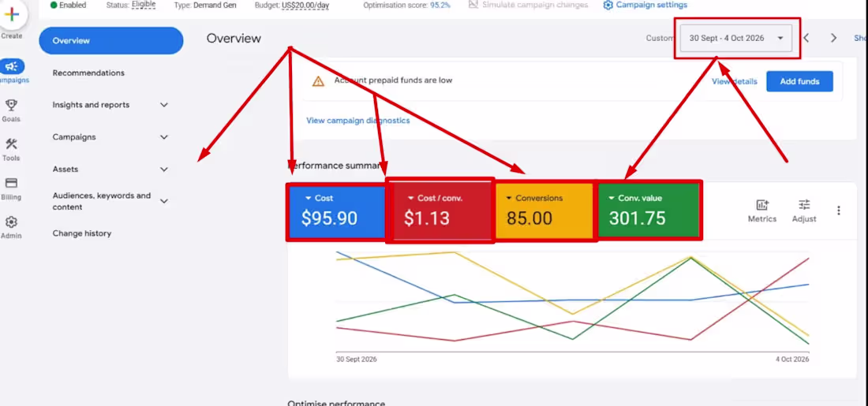
Task: Click the Simulate campaign changes icon
Action: pos(473,5)
